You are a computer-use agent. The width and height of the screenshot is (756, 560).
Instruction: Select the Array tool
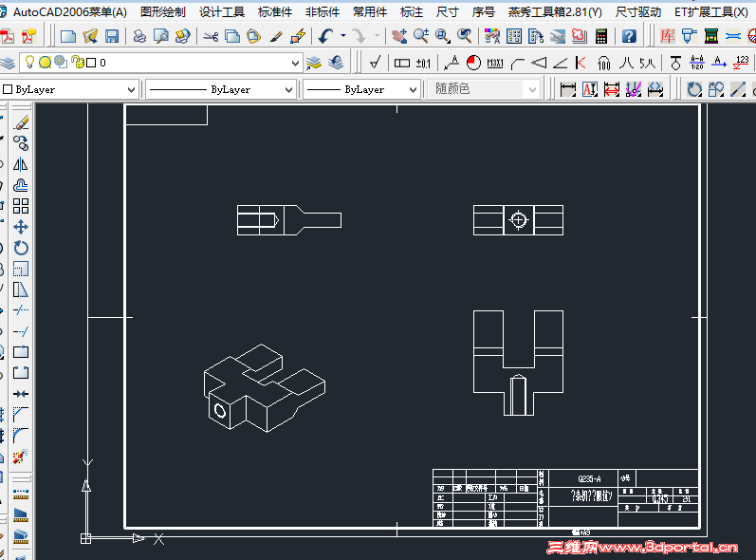21,206
